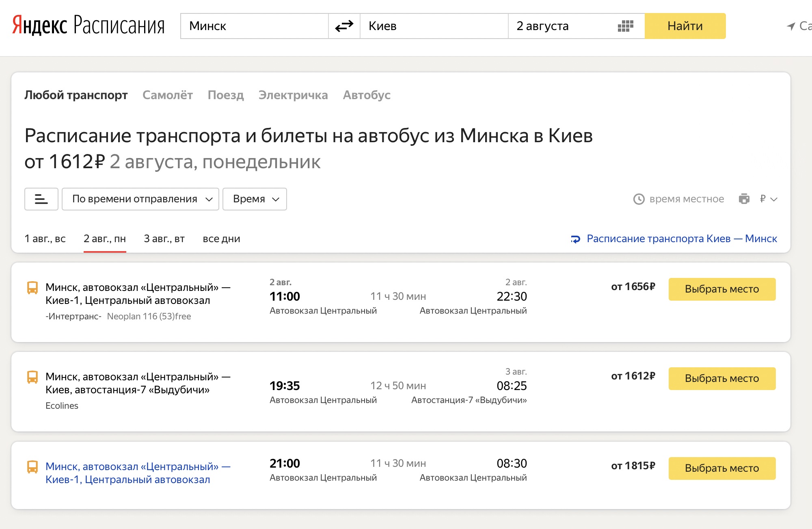Image resolution: width=812 pixels, height=529 pixels.
Task: Click the printer icon
Action: 744,199
